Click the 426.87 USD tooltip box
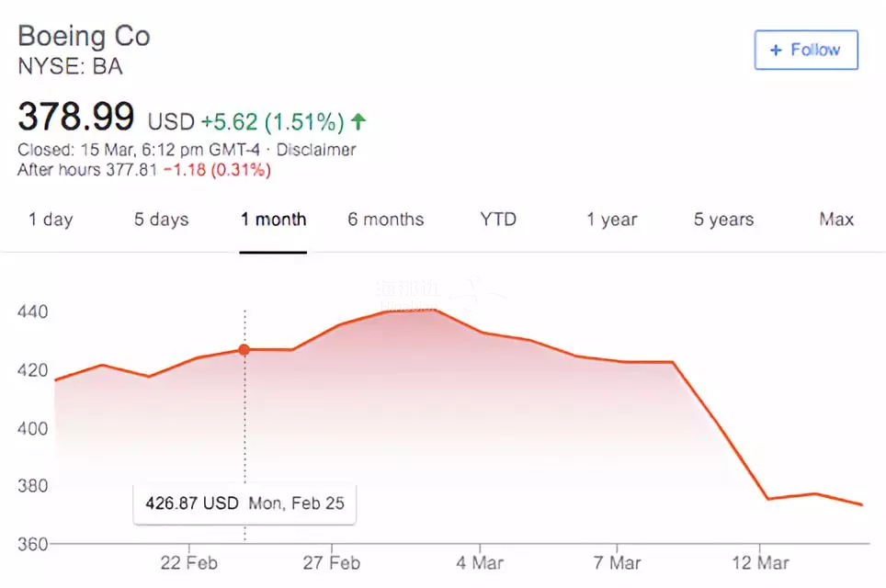 (x=244, y=503)
